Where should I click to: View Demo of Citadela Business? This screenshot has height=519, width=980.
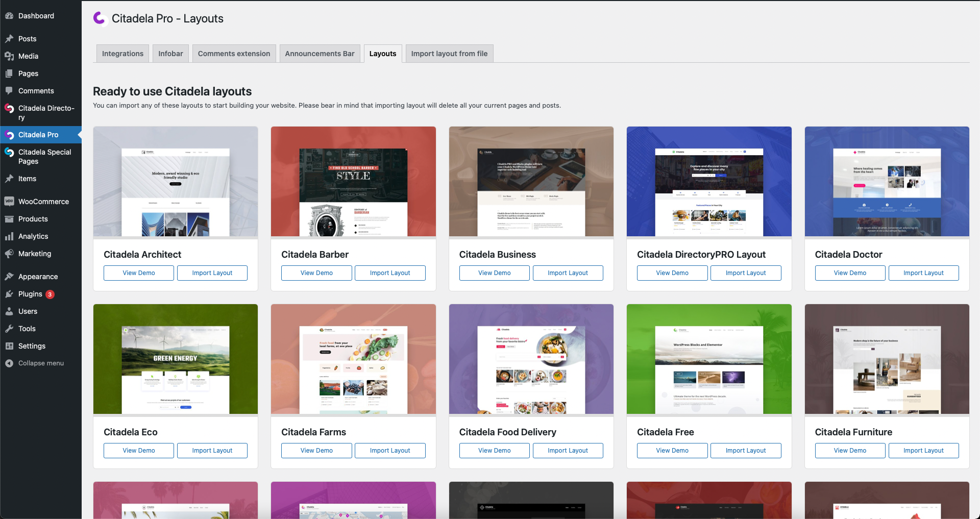click(x=495, y=273)
